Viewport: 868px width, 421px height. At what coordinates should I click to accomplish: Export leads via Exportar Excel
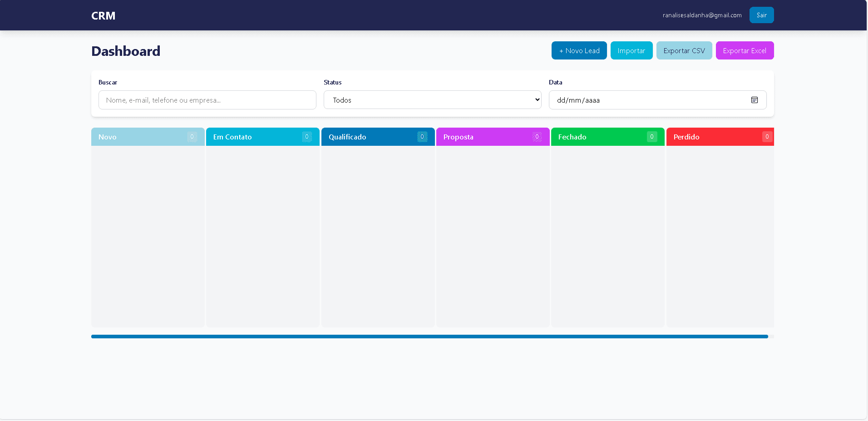click(x=745, y=50)
